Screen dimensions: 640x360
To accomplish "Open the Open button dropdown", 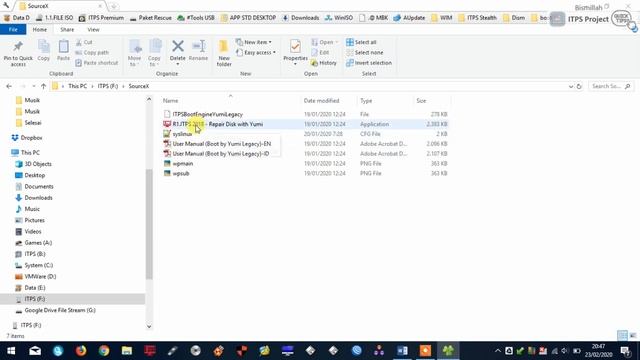I will click(336, 42).
